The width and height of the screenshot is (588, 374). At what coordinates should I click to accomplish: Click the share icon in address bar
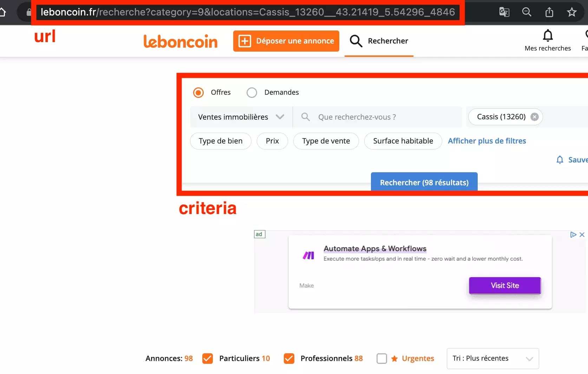point(549,12)
